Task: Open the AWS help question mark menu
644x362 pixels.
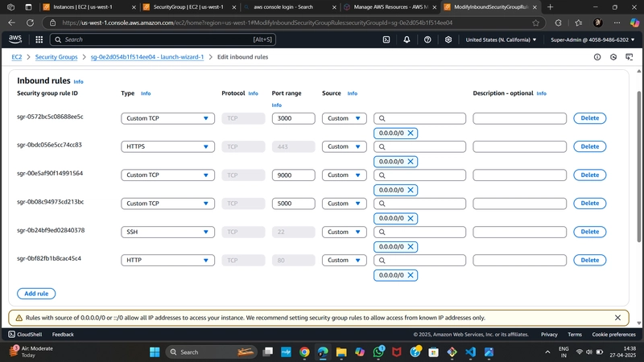Action: [x=427, y=39]
